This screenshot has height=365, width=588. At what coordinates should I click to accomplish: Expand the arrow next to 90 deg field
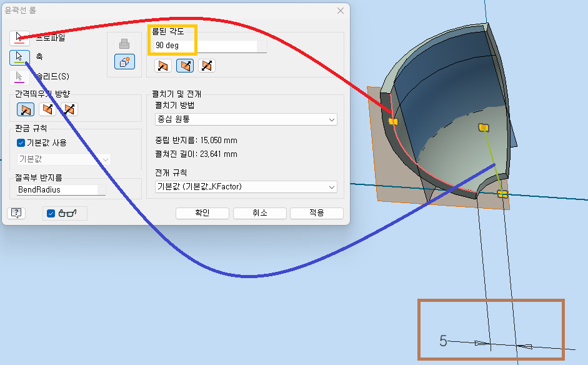[262, 47]
